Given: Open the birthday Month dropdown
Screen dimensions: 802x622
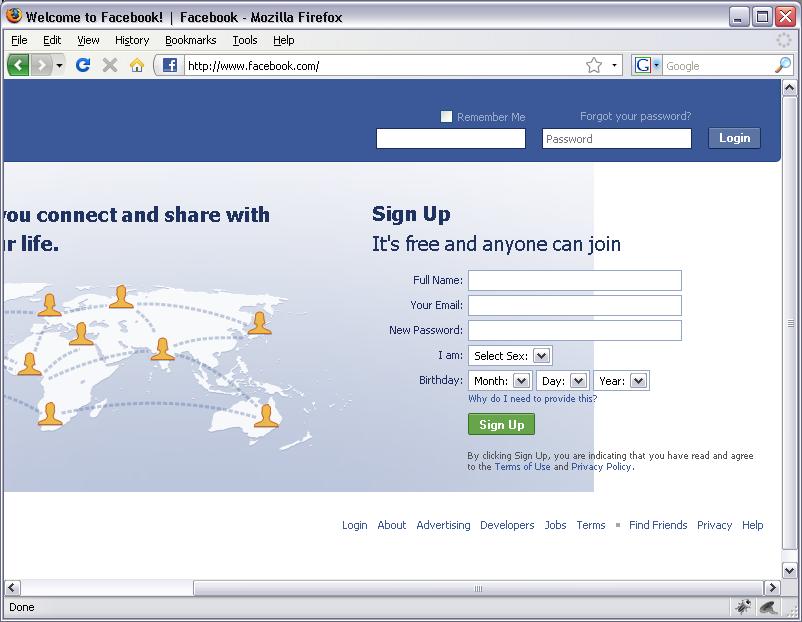Looking at the screenshot, I should 521,380.
